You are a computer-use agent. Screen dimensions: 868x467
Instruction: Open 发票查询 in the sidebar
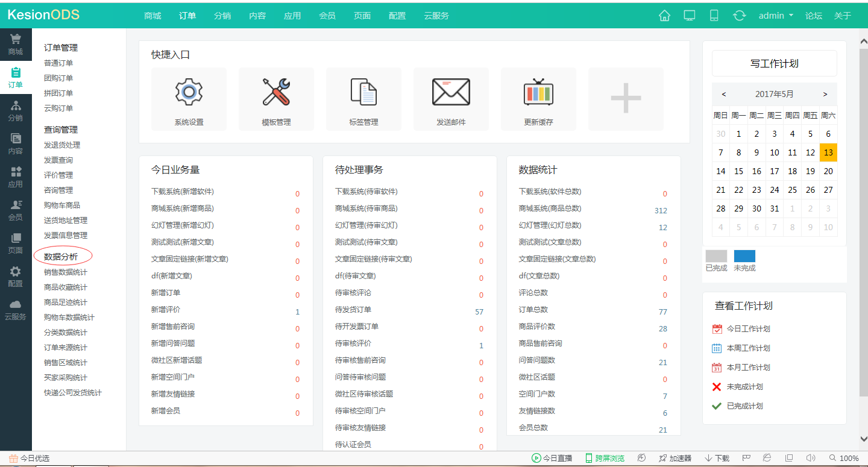point(58,160)
